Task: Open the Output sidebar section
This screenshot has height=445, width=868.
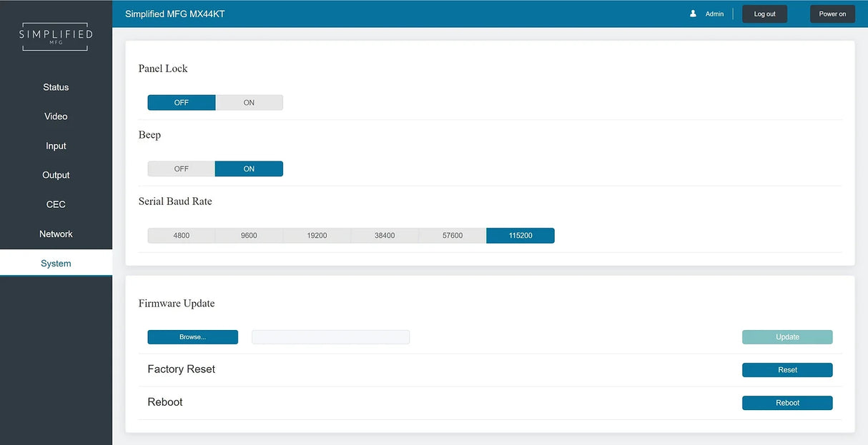Action: (56, 175)
